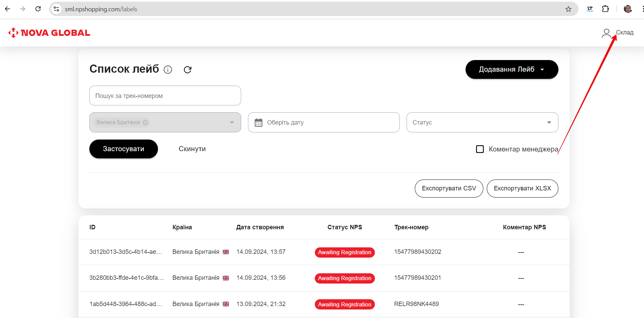Open the Статус dropdown

(x=482, y=122)
